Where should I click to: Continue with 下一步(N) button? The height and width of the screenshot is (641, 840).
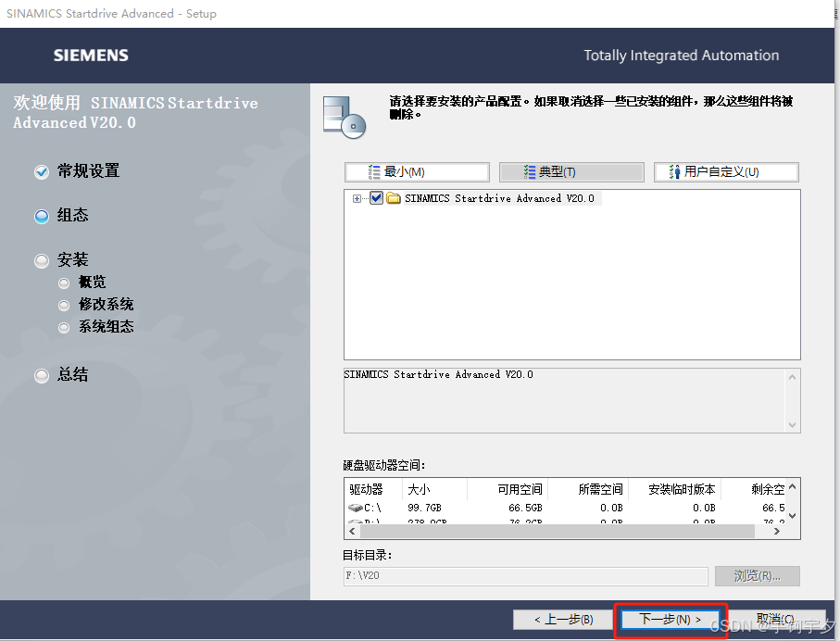tap(670, 620)
